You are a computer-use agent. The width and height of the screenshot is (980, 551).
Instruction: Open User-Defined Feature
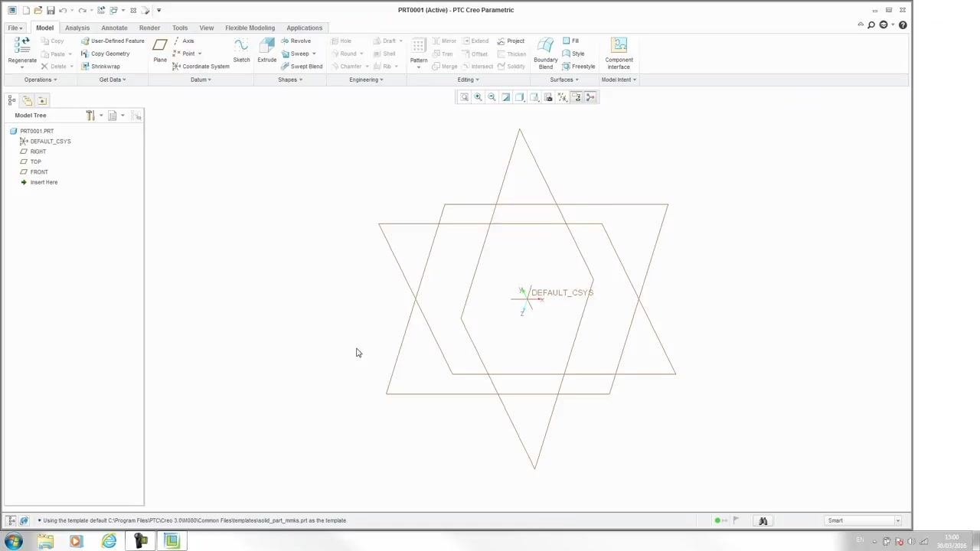click(x=113, y=41)
